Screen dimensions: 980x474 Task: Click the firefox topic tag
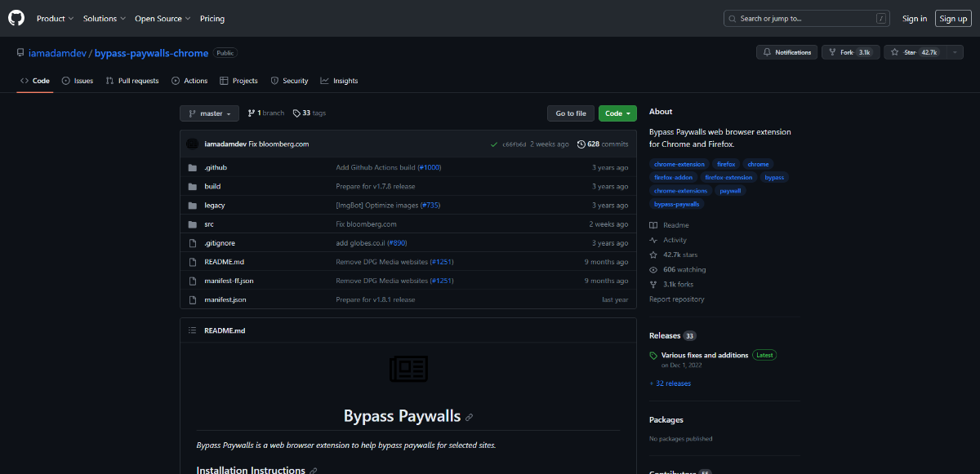pyautogui.click(x=726, y=164)
